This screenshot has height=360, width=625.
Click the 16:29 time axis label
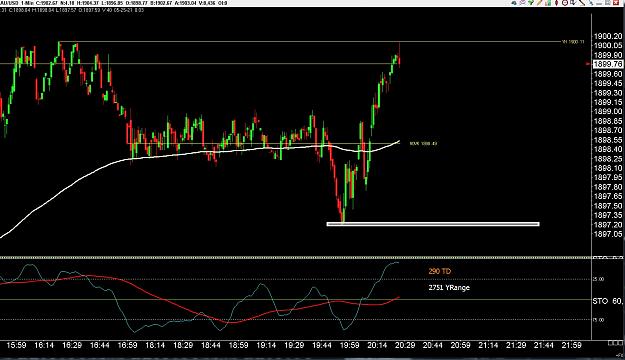72,345
